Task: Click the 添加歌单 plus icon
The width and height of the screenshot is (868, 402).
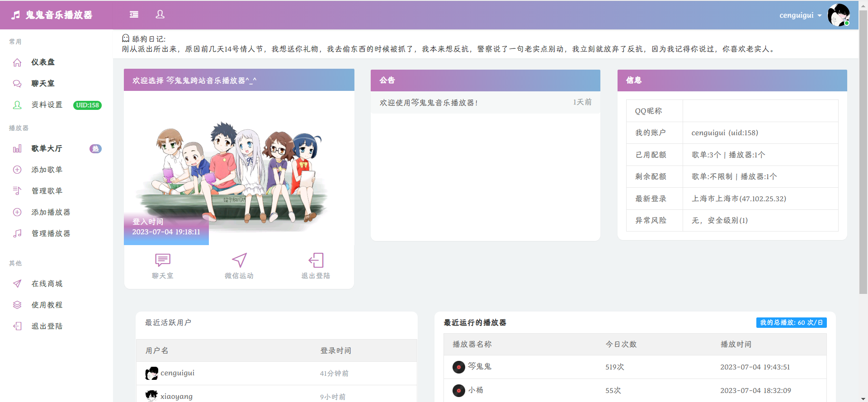Action: (17, 170)
